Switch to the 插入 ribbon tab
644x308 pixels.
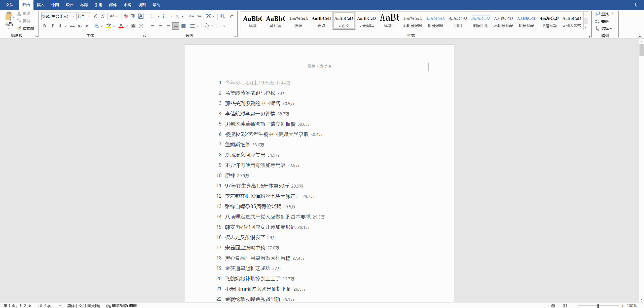40,5
